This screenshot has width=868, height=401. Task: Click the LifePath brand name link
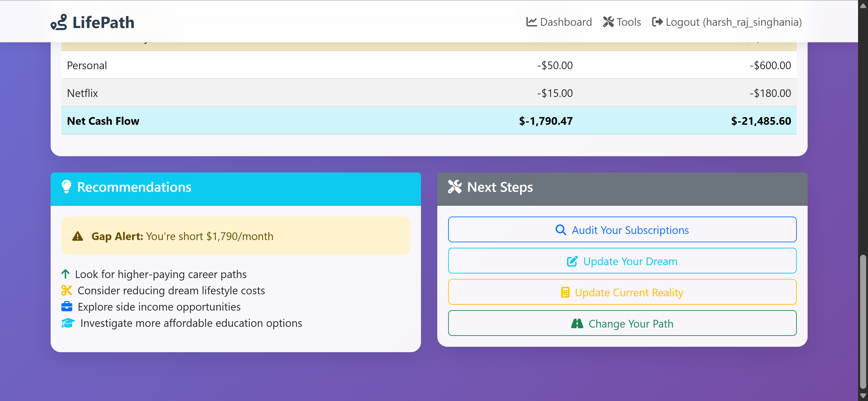[103, 22]
